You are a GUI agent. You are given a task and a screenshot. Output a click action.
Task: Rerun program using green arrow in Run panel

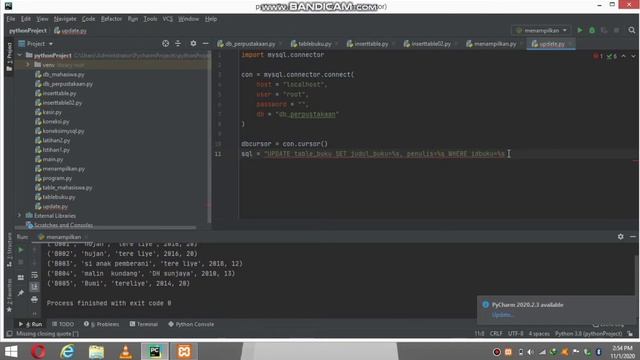click(x=20, y=250)
